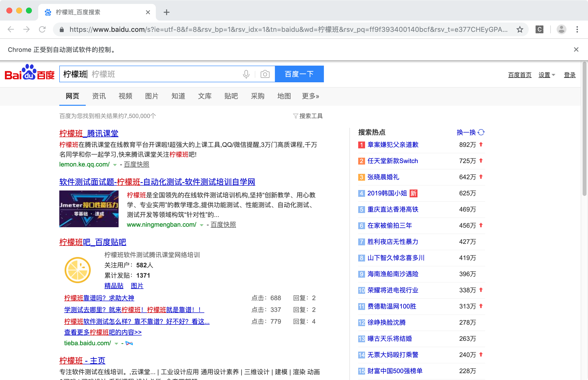
Task: Switch to the 视频 search tab
Action: 125,96
